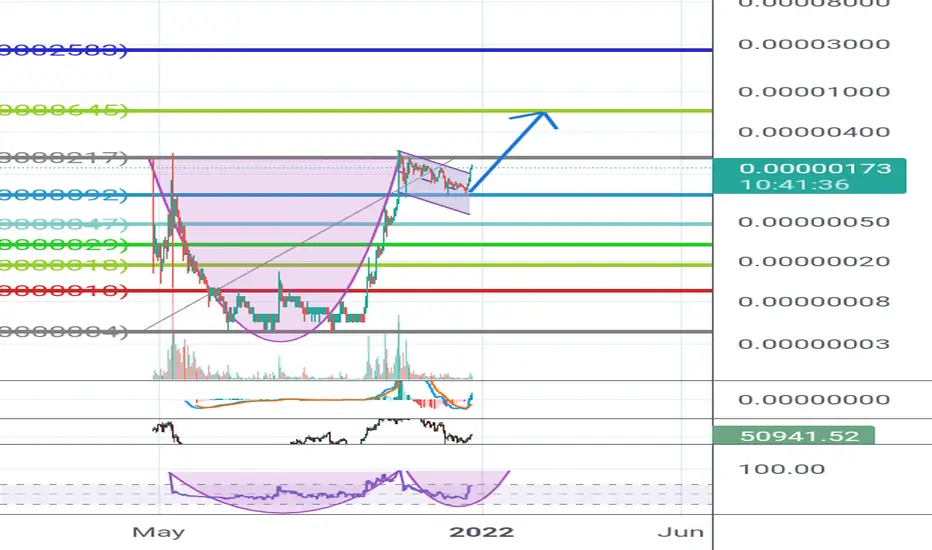Select the descending flag channel drawing

(434, 181)
